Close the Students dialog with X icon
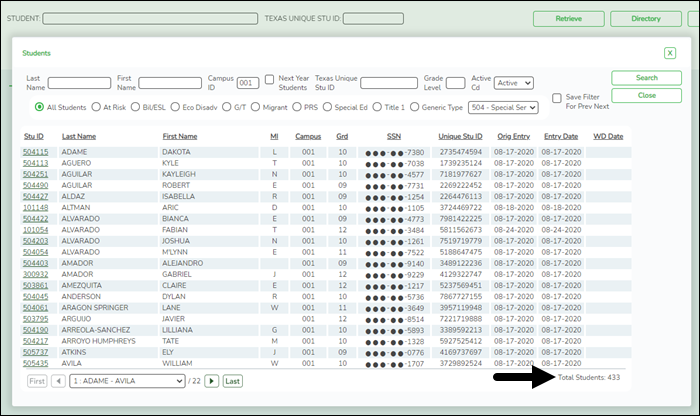Image resolution: width=700 pixels, height=416 pixels. (669, 53)
